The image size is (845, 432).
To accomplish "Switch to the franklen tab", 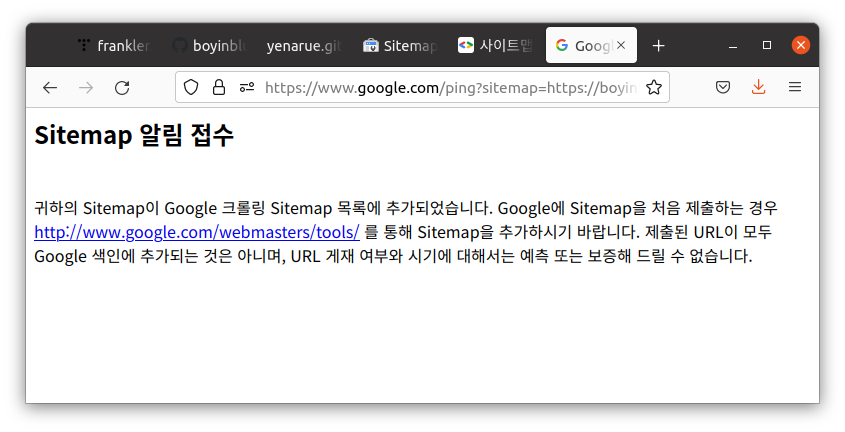I will pyautogui.click(x=114, y=46).
